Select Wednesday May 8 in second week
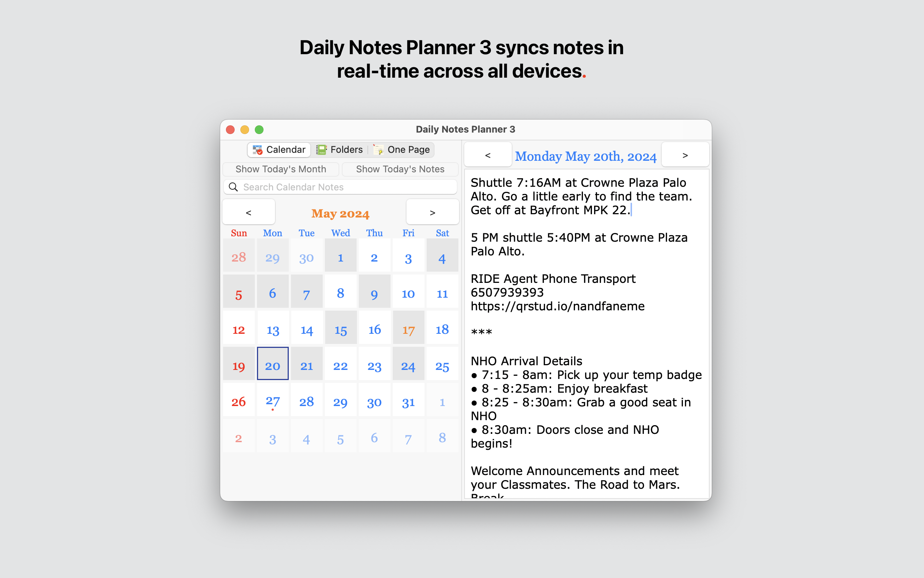This screenshot has height=578, width=924. click(x=341, y=291)
